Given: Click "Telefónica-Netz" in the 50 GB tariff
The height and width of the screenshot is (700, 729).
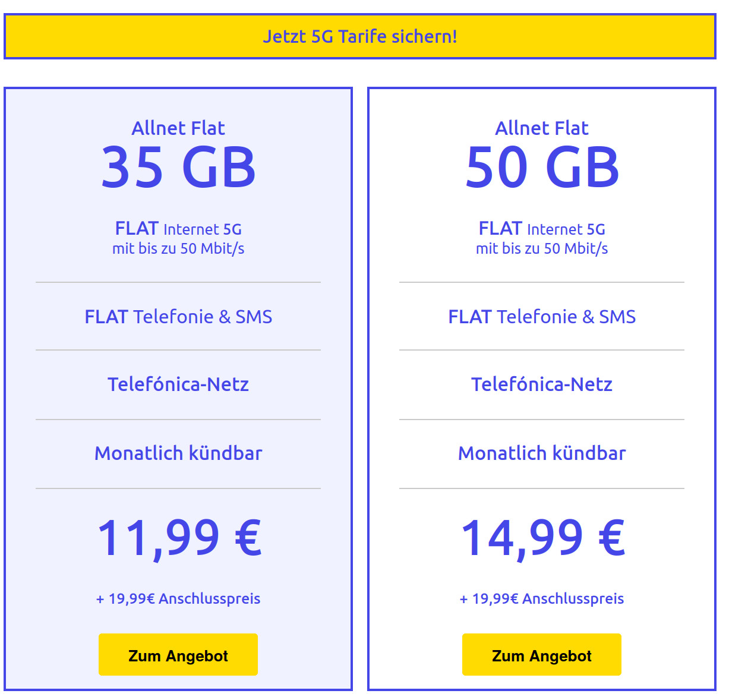Looking at the screenshot, I should [541, 384].
